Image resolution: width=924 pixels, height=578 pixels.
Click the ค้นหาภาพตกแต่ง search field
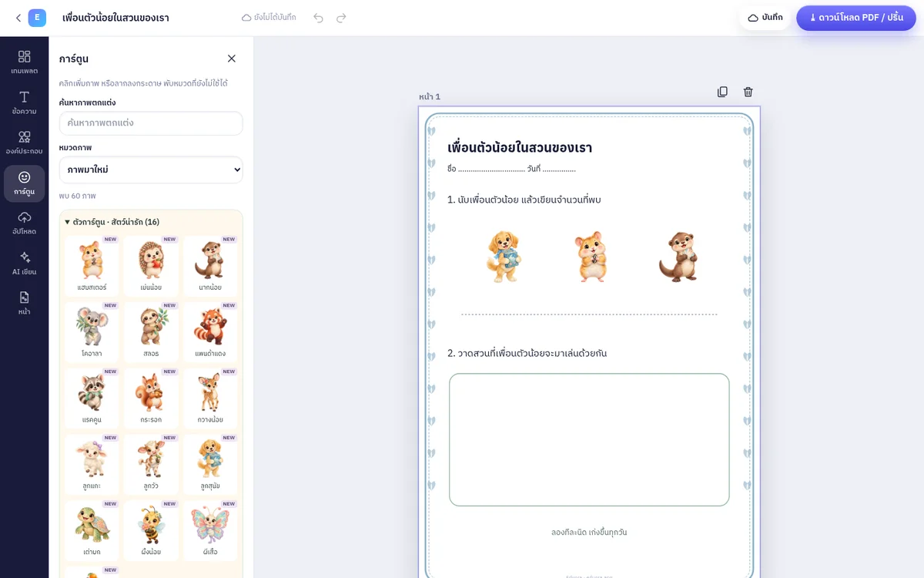tap(151, 123)
